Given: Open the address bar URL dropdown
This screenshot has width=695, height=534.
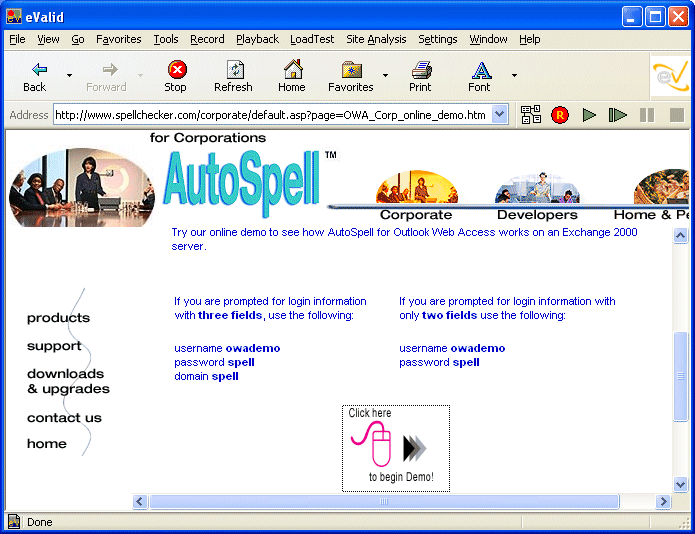Looking at the screenshot, I should (500, 114).
